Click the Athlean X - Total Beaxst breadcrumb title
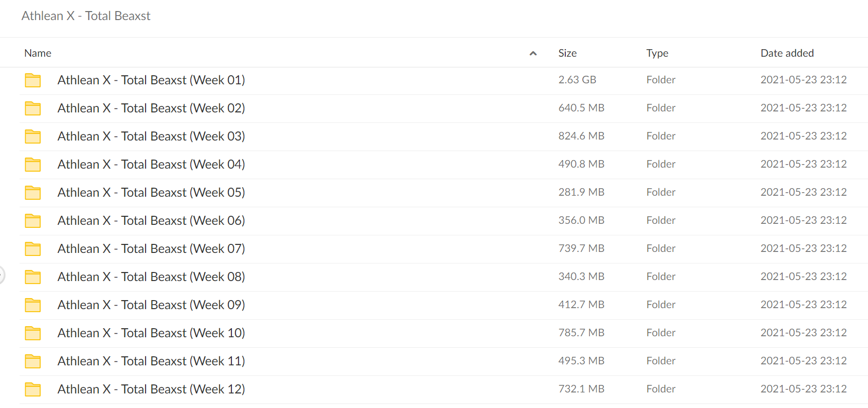Viewport: 868px width, 408px height. pos(86,16)
